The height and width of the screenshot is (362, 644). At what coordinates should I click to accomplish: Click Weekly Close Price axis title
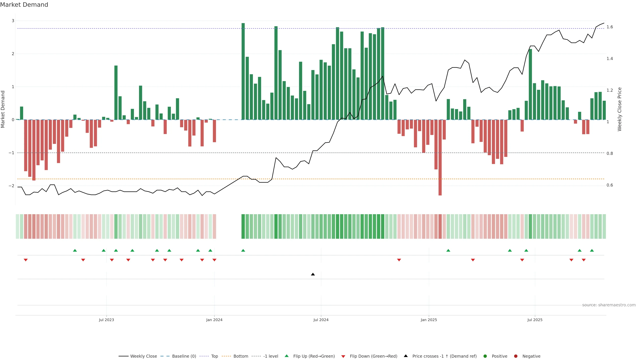coord(620,109)
